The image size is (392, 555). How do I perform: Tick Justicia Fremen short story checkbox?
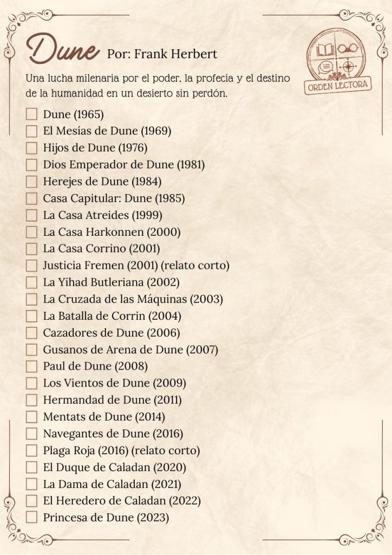pyautogui.click(x=32, y=266)
